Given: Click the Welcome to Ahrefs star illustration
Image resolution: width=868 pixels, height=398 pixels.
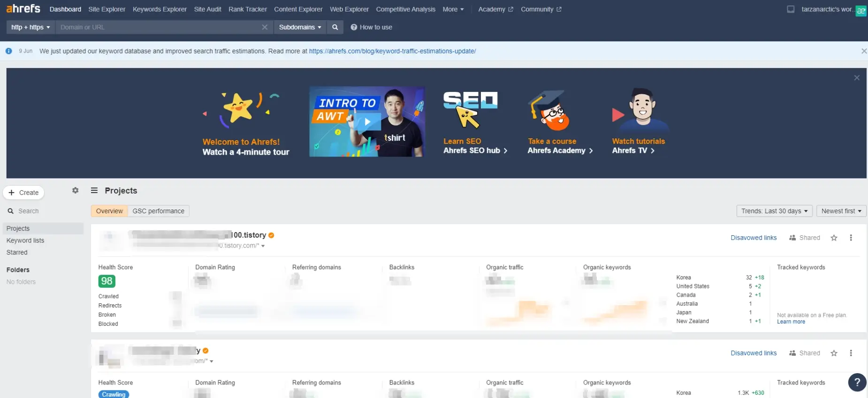Looking at the screenshot, I should click(x=241, y=110).
